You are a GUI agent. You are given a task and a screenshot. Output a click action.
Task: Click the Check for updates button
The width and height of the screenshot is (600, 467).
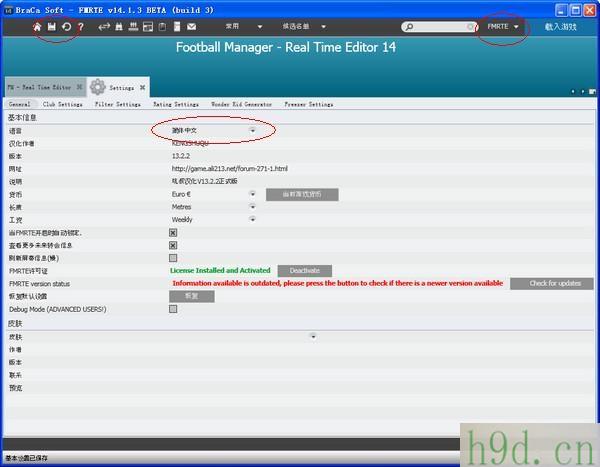click(551, 283)
